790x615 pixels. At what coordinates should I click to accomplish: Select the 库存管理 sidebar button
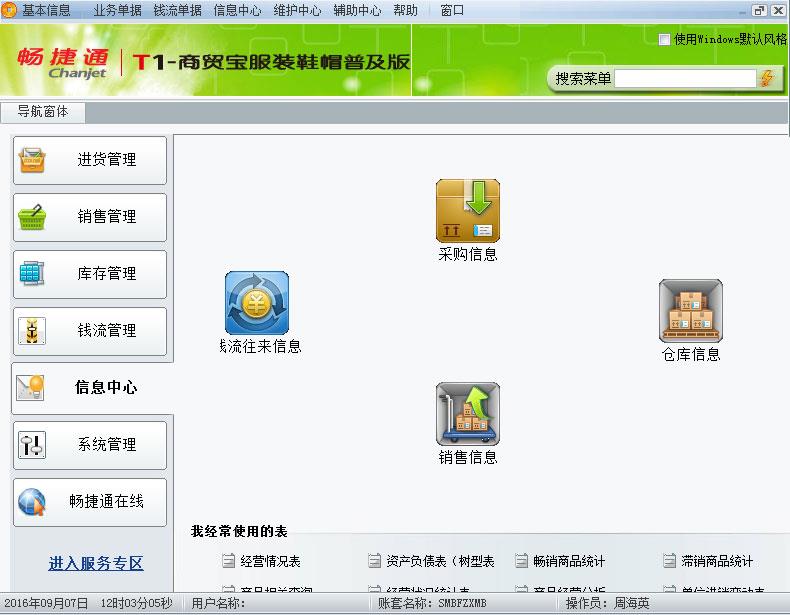pos(90,274)
